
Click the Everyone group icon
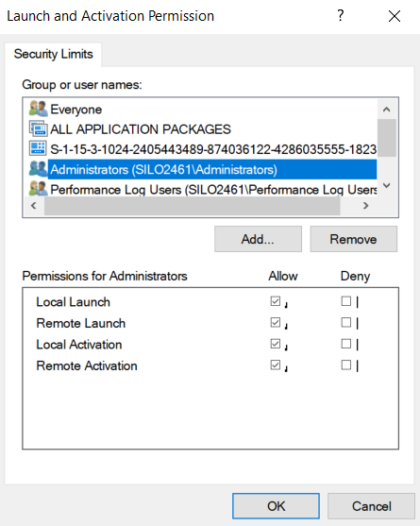click(38, 109)
